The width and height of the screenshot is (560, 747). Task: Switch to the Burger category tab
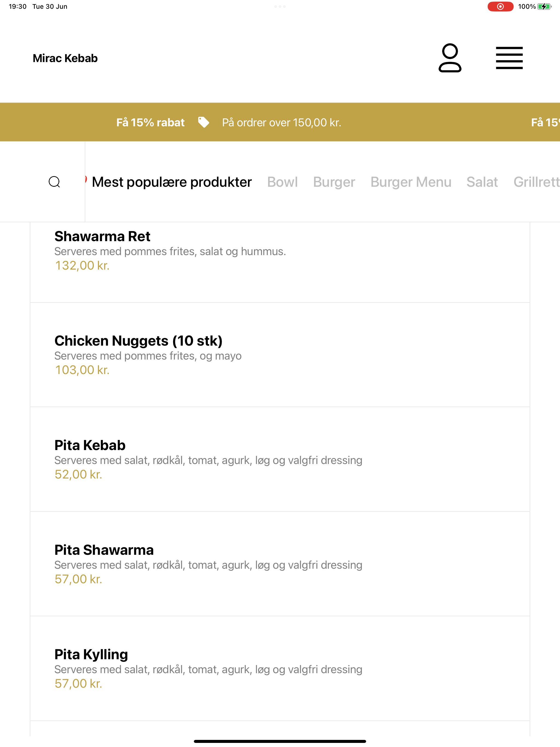[334, 182]
